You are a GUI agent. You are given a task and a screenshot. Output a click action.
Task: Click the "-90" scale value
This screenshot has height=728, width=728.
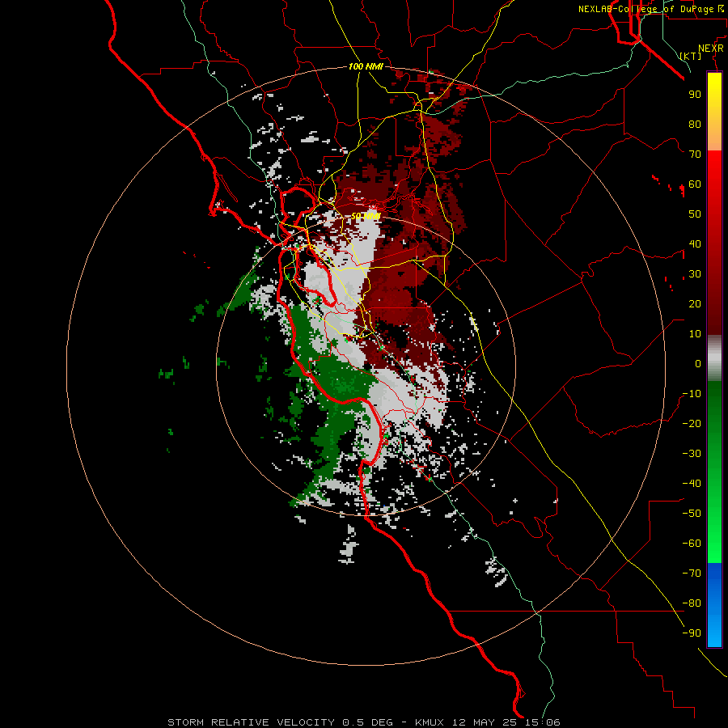pos(692,633)
